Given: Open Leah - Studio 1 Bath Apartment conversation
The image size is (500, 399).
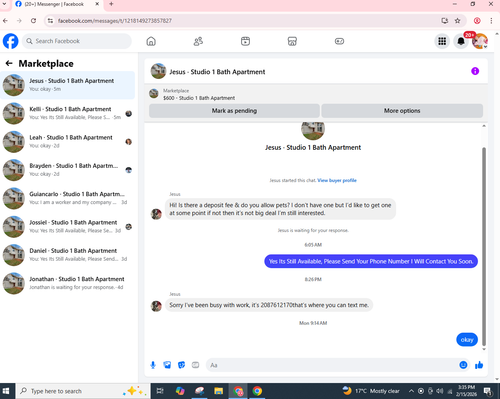Looking at the screenshot, I should [x=68, y=142].
